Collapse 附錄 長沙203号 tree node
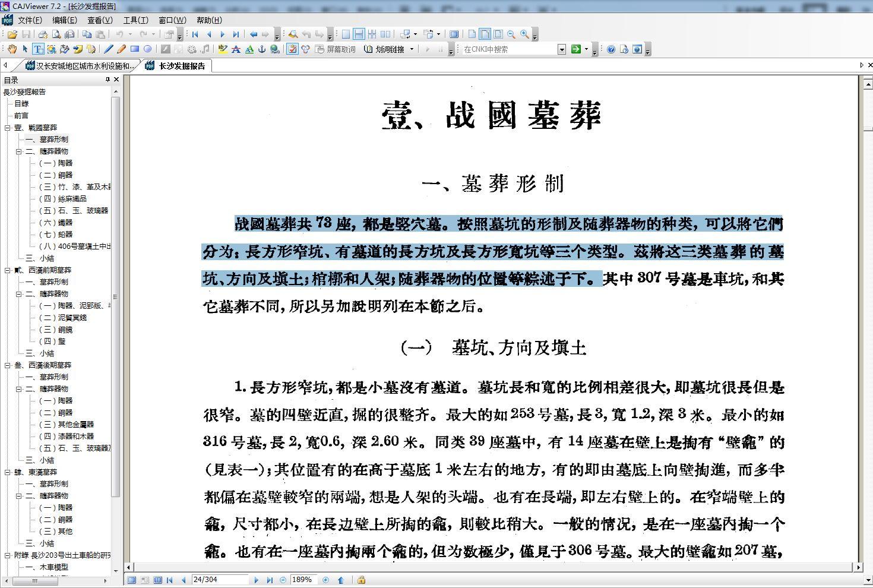 [8, 555]
